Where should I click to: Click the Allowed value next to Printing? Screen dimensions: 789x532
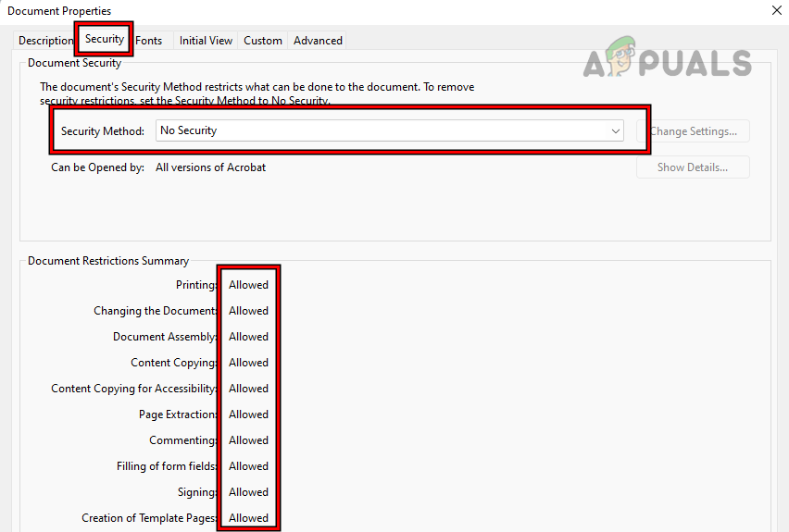click(248, 285)
